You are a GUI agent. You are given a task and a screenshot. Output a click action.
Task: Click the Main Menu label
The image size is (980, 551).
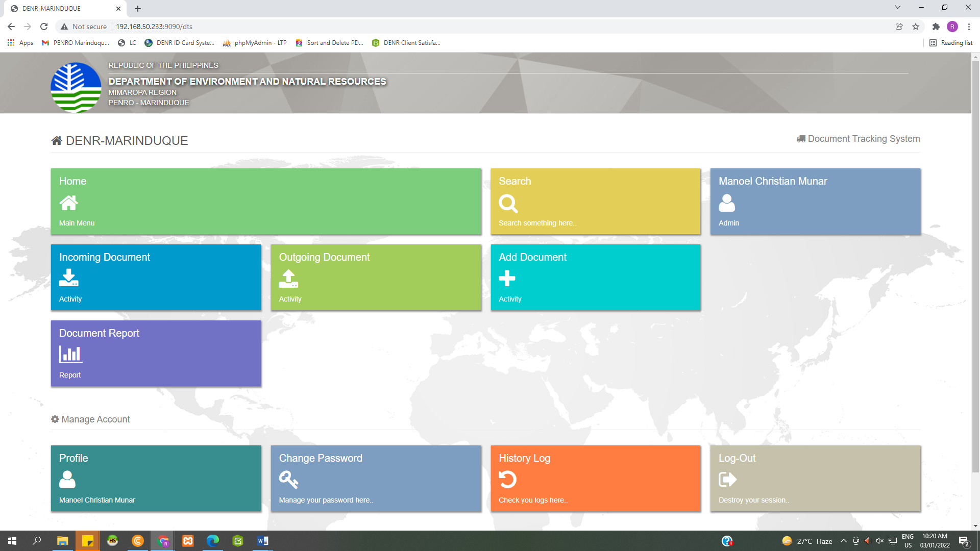coord(77,223)
